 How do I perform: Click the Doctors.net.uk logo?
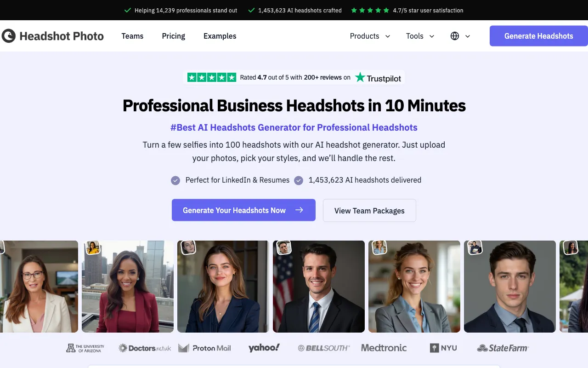click(x=145, y=348)
